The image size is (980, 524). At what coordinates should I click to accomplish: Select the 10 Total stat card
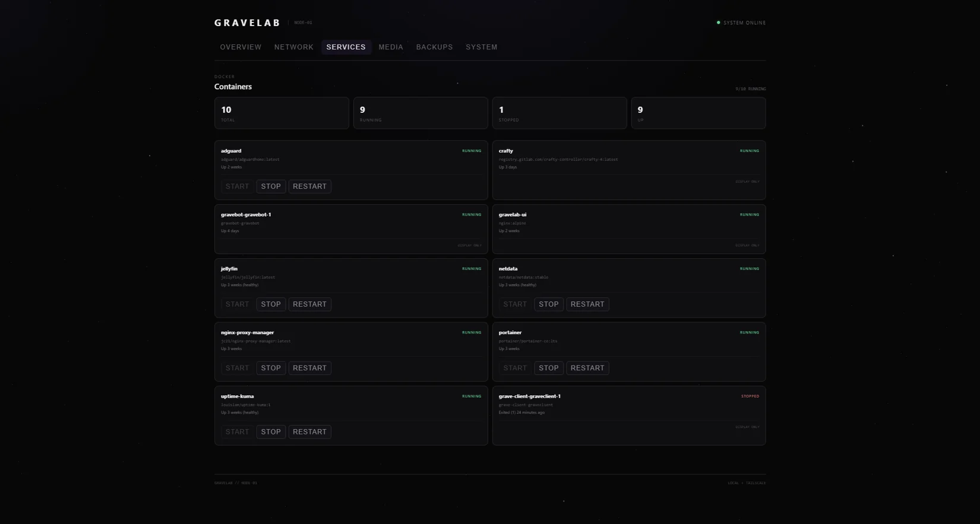[282, 113]
